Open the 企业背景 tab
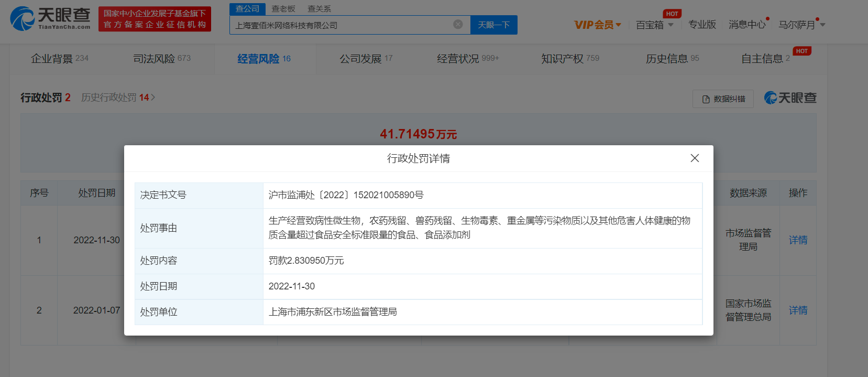This screenshot has height=377, width=868. pos(59,59)
